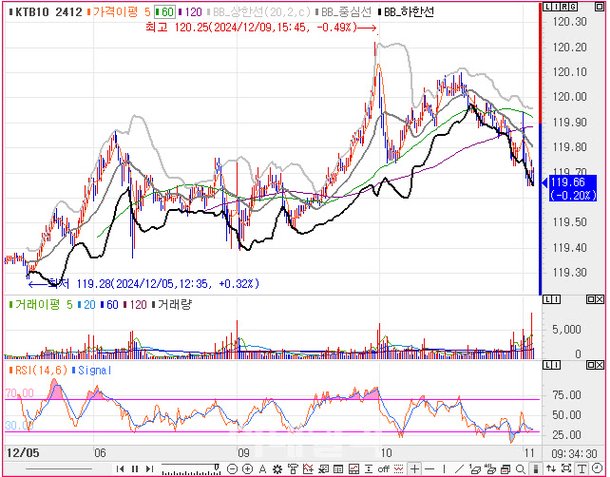The width and height of the screenshot is (610, 477).
Task: Open the chart data export icon
Action: [323, 469]
